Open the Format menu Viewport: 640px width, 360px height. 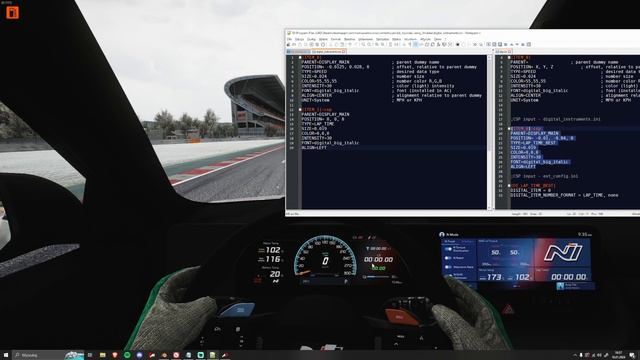(336, 39)
